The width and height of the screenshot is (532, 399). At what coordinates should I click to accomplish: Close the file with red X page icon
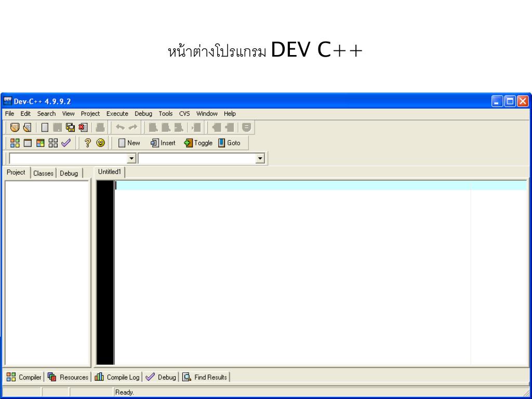(83, 128)
